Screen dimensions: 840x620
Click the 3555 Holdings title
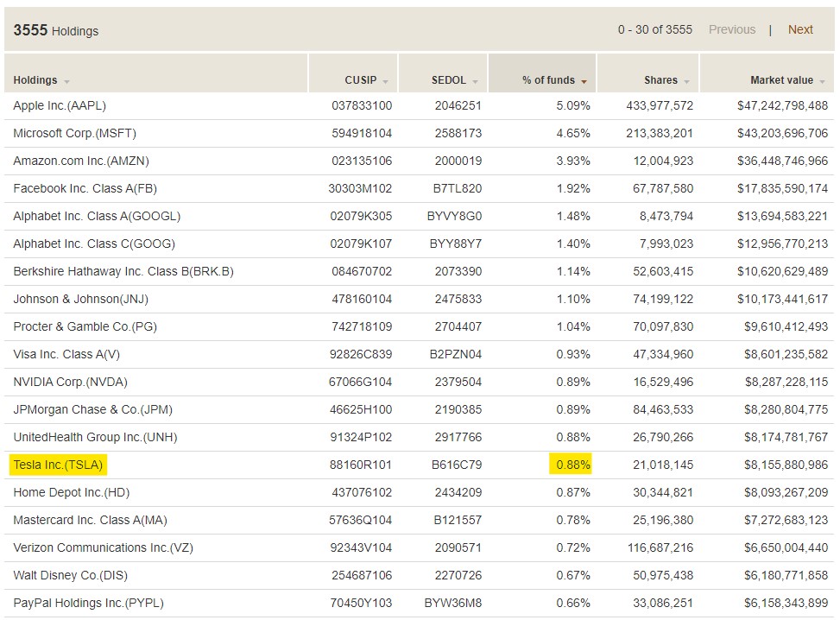(56, 30)
